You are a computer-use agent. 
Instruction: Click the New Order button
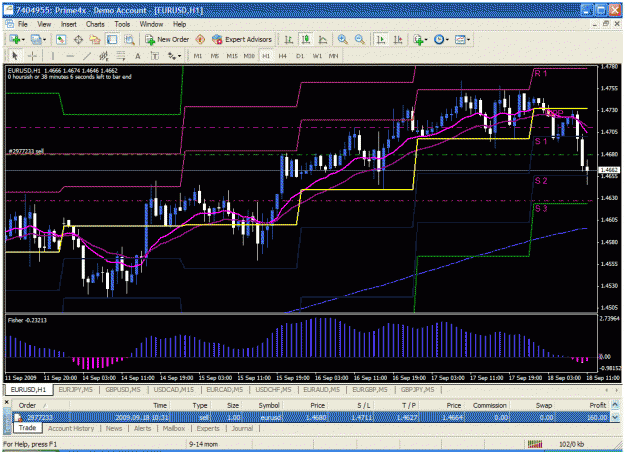pyautogui.click(x=167, y=39)
